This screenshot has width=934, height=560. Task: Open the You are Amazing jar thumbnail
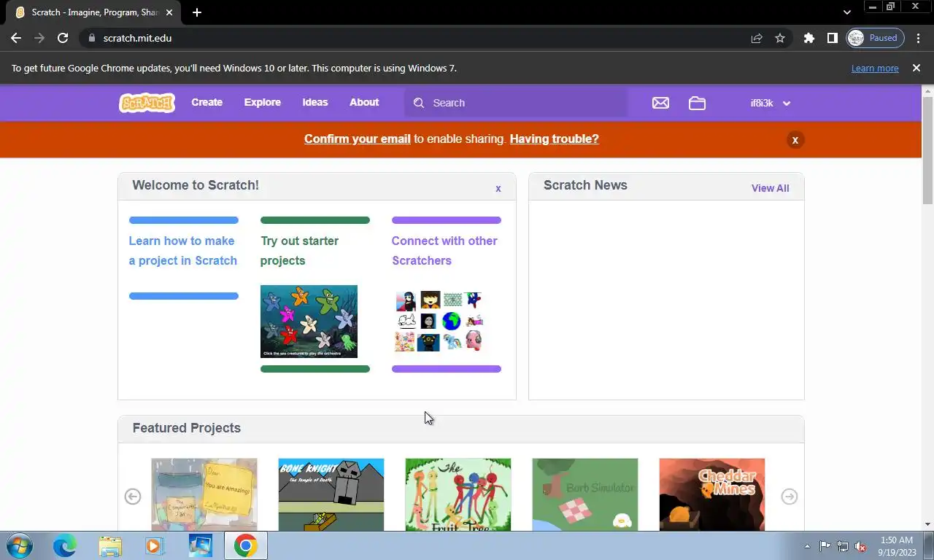point(204,495)
